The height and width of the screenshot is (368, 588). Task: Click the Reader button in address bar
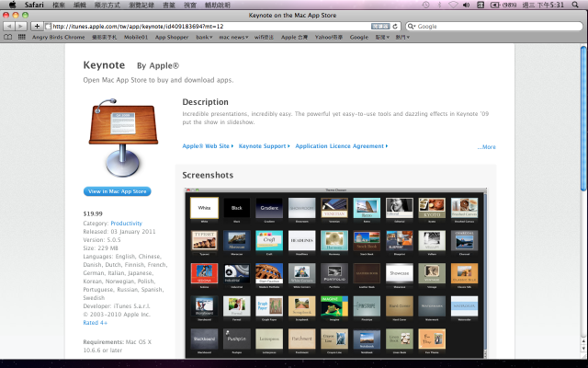click(380, 27)
